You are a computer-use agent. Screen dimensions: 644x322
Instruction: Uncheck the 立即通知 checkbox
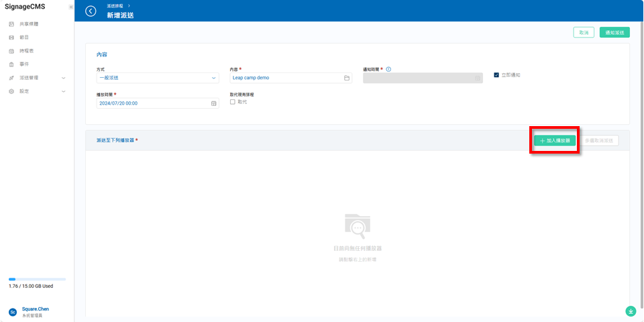click(496, 74)
